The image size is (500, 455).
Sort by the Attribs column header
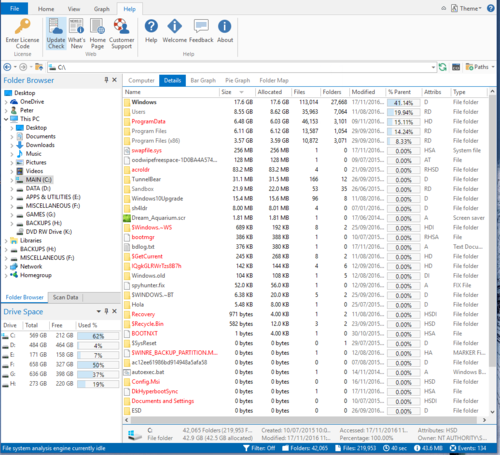pos(436,92)
